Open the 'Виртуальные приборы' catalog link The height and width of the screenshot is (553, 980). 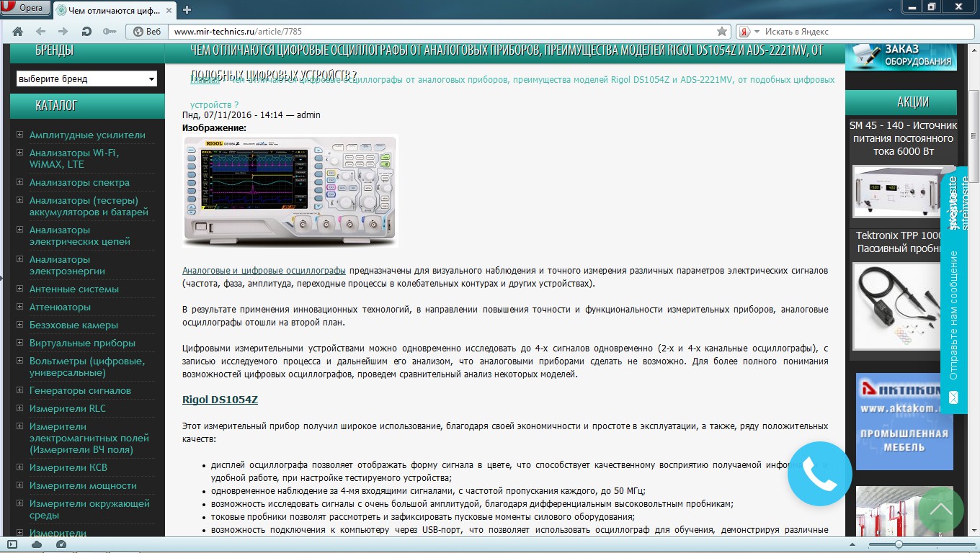pos(82,343)
